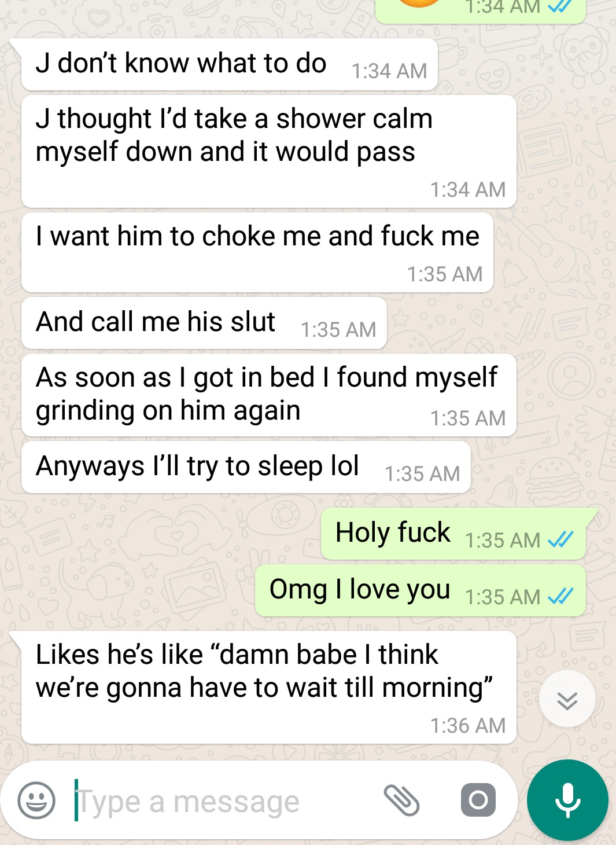Jump to latest messages with double-chevron button

pos(567,700)
